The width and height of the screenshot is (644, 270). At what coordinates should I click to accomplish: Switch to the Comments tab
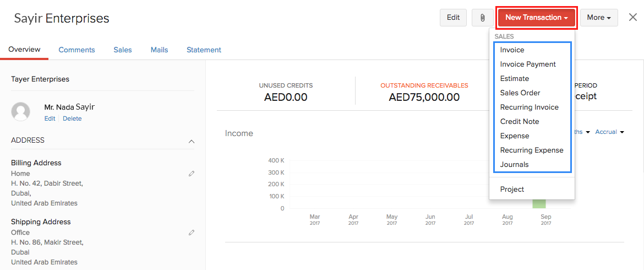pos(77,50)
